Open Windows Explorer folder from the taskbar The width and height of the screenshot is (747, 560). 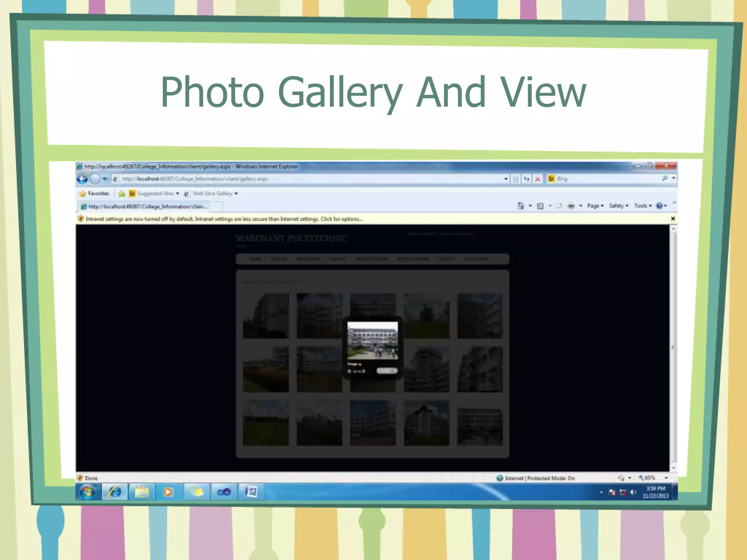point(142,492)
